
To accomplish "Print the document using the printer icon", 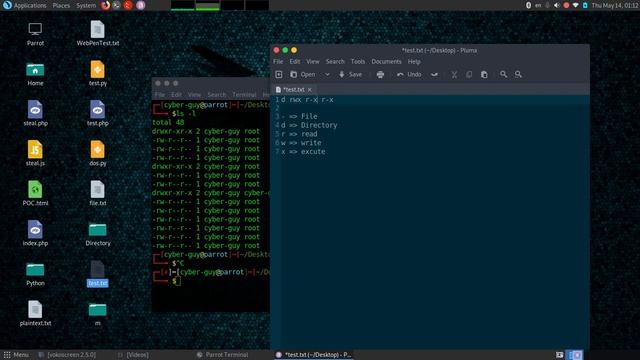I will click(380, 74).
